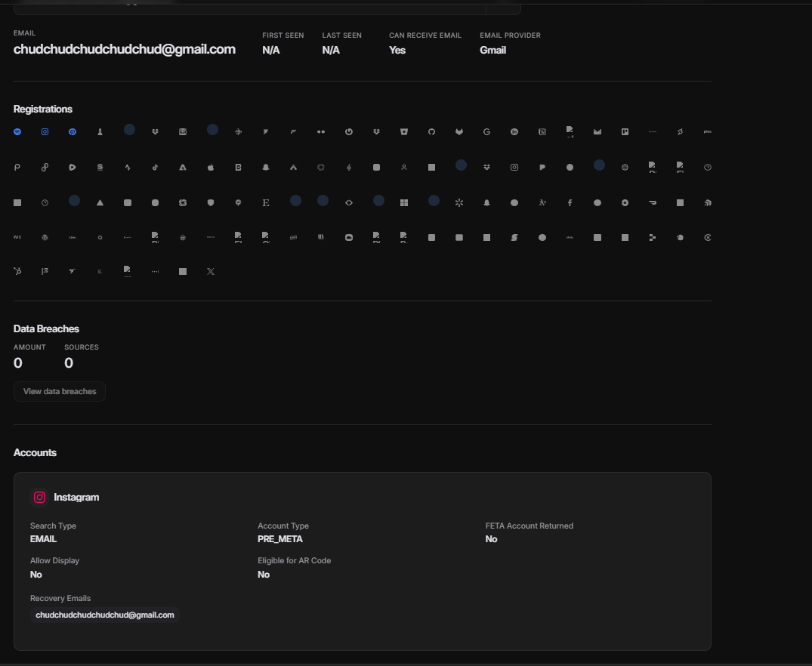
Task: Click the Trello registration icon
Action: click(x=625, y=132)
